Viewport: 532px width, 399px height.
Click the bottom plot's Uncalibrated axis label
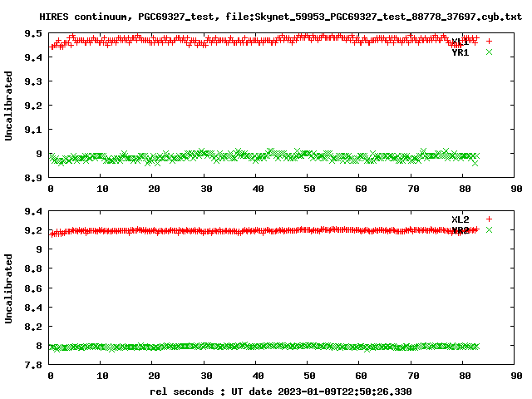point(8,288)
